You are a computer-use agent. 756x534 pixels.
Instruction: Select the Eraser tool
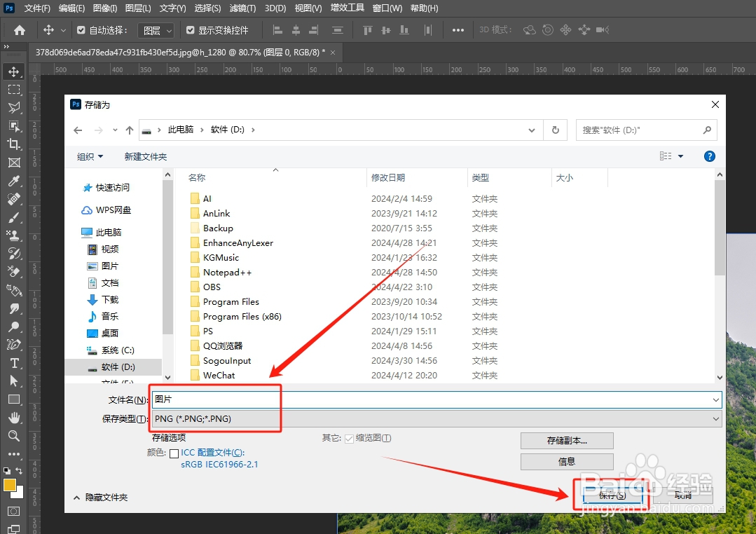click(x=13, y=272)
